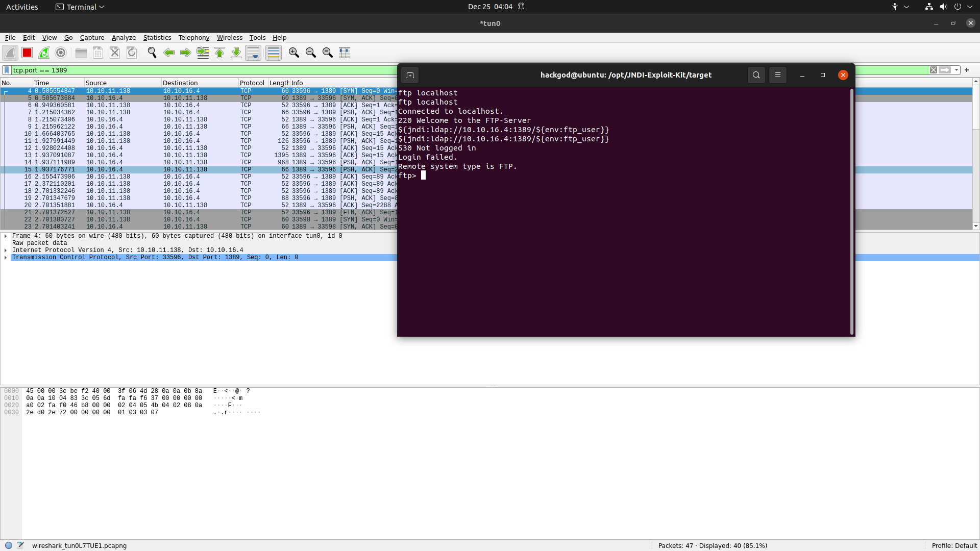Click Raw packet data line

(39, 243)
